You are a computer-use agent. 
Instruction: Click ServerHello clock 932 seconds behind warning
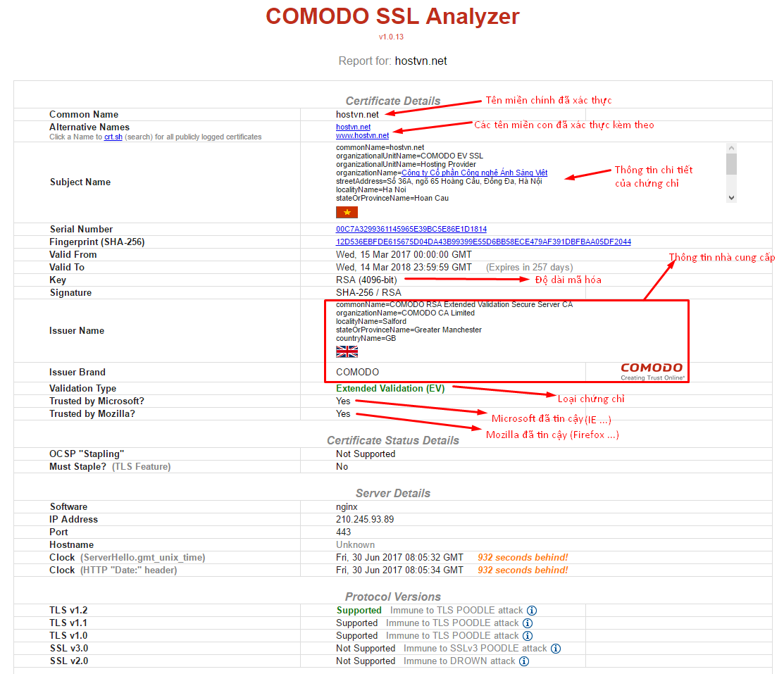pyautogui.click(x=523, y=558)
